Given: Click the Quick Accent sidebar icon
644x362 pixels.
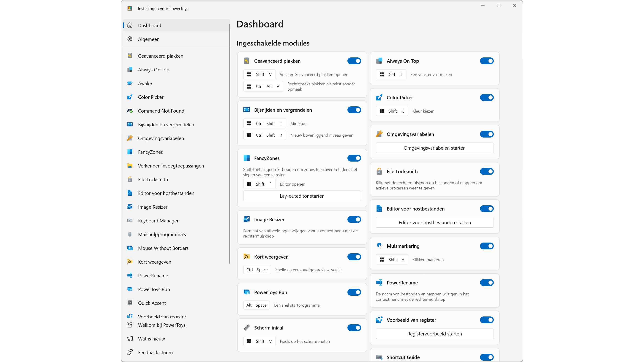Looking at the screenshot, I should pos(130,303).
